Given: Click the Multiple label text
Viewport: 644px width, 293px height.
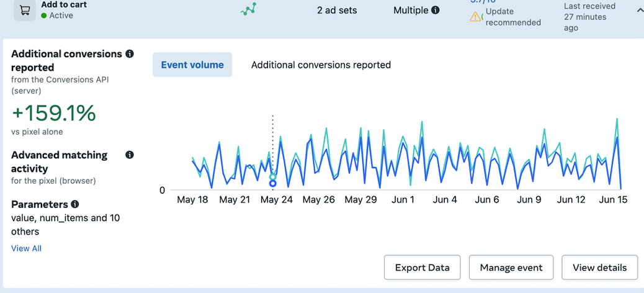Looking at the screenshot, I should 411,11.
